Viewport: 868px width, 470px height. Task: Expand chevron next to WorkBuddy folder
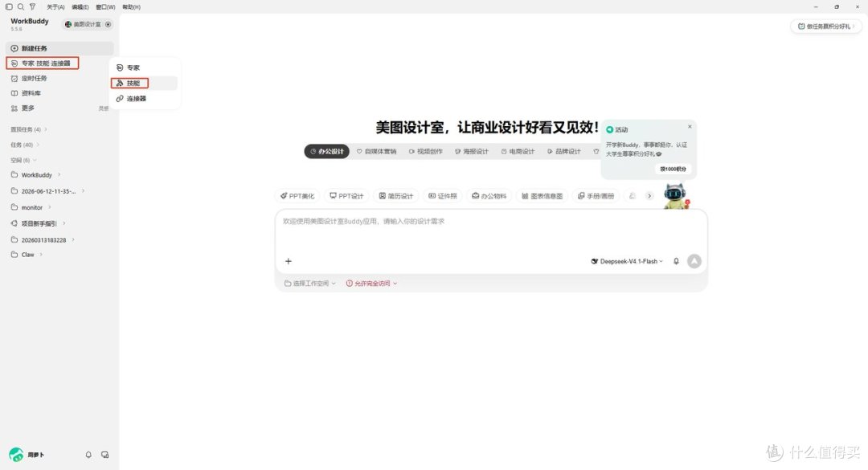click(x=59, y=174)
